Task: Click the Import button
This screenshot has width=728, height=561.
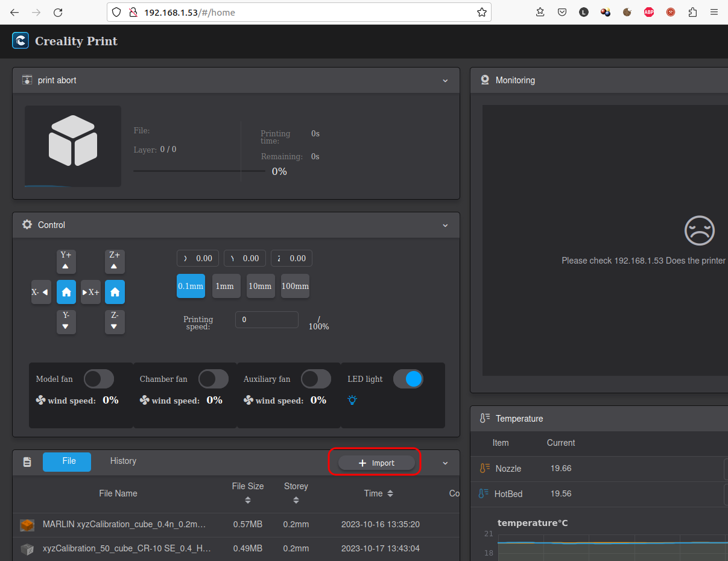Action: click(376, 463)
